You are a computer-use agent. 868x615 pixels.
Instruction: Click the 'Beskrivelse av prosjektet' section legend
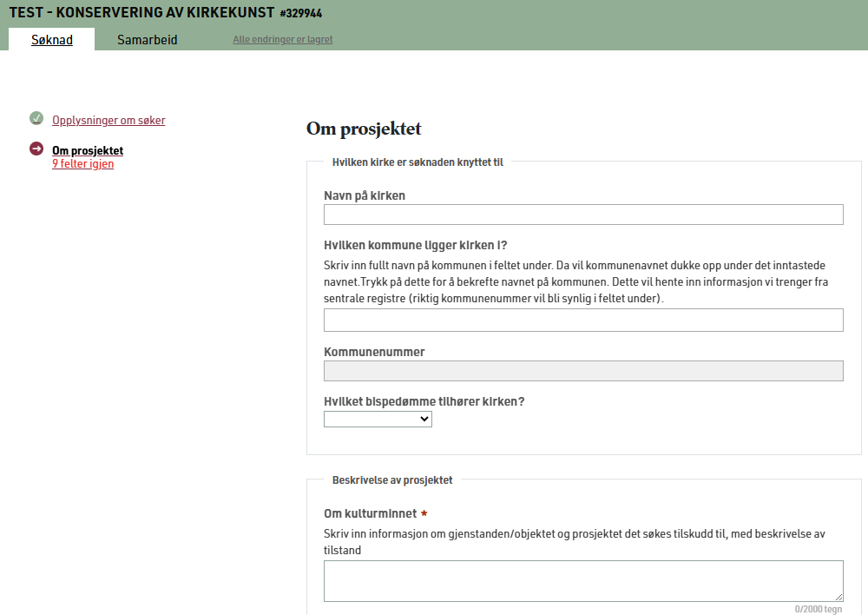[392, 480]
